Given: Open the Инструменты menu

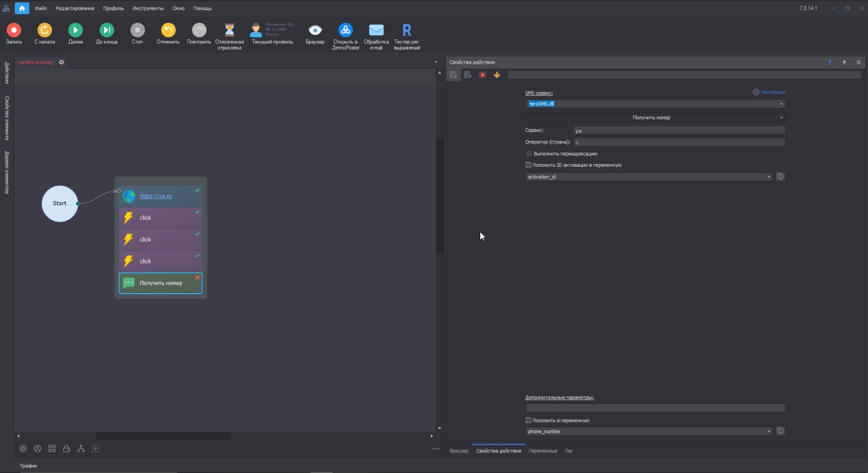Looking at the screenshot, I should pyautogui.click(x=148, y=9).
